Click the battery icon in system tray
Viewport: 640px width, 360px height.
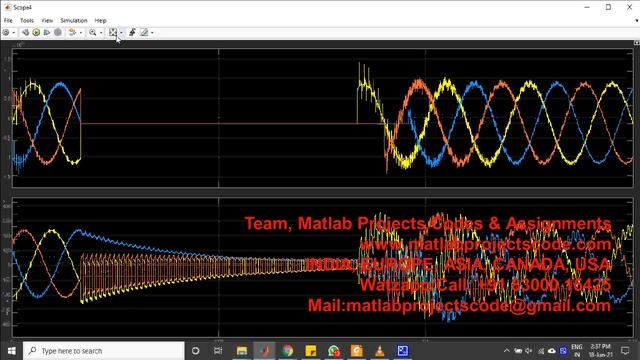coord(518,351)
